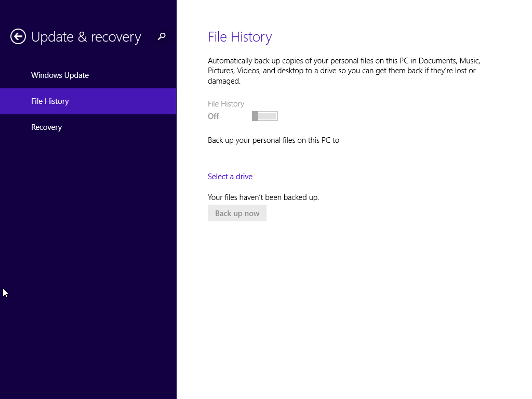Click the "Your files haven't been backed up" status text
The height and width of the screenshot is (399, 532).
click(x=263, y=197)
